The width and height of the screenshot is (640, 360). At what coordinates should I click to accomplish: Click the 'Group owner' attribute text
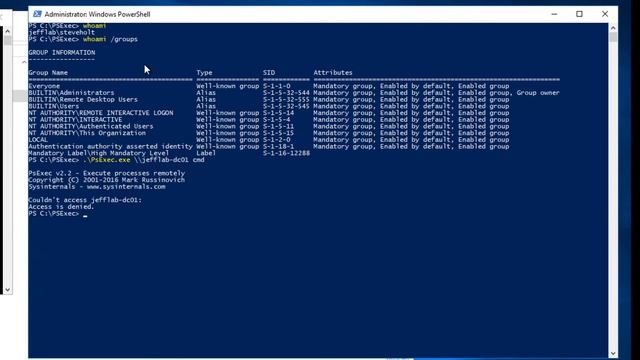(x=538, y=93)
